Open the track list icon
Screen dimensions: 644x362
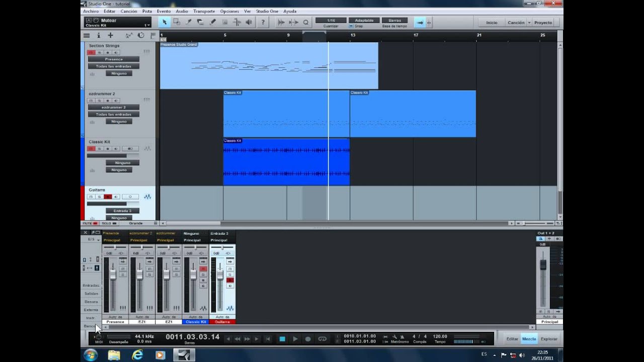[x=87, y=36]
